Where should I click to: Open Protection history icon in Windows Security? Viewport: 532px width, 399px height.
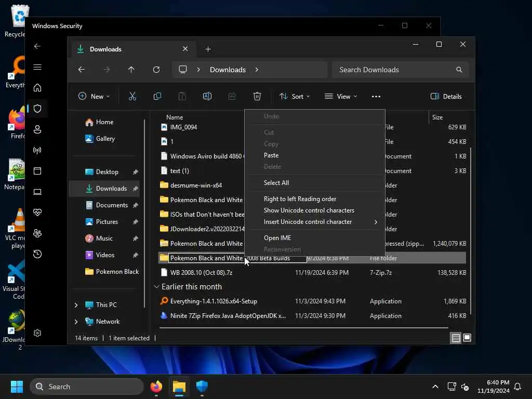coord(37,254)
